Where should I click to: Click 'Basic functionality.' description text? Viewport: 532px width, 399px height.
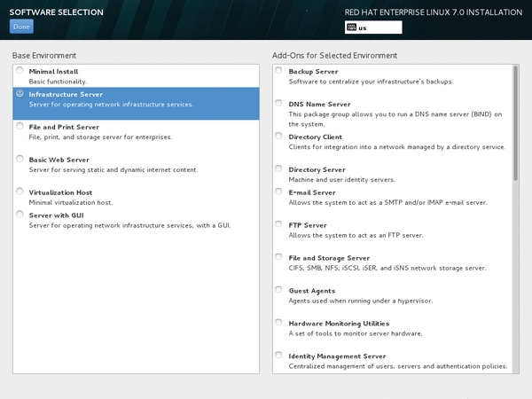point(58,82)
